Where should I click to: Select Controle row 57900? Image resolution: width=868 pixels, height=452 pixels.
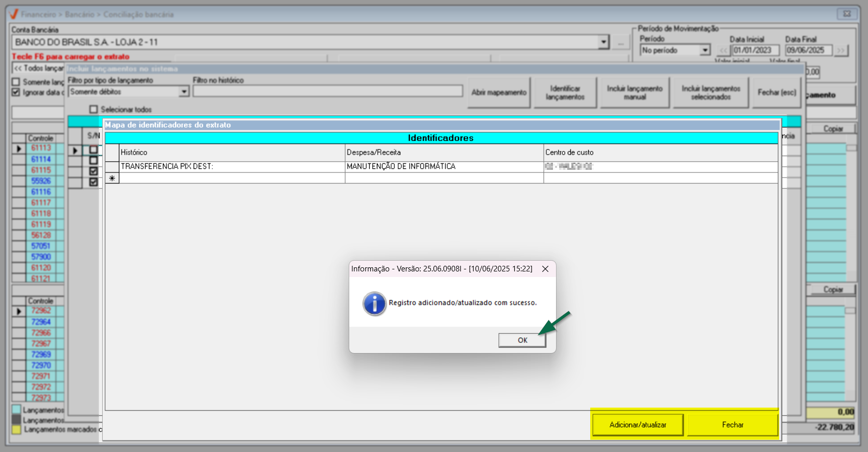pos(41,257)
